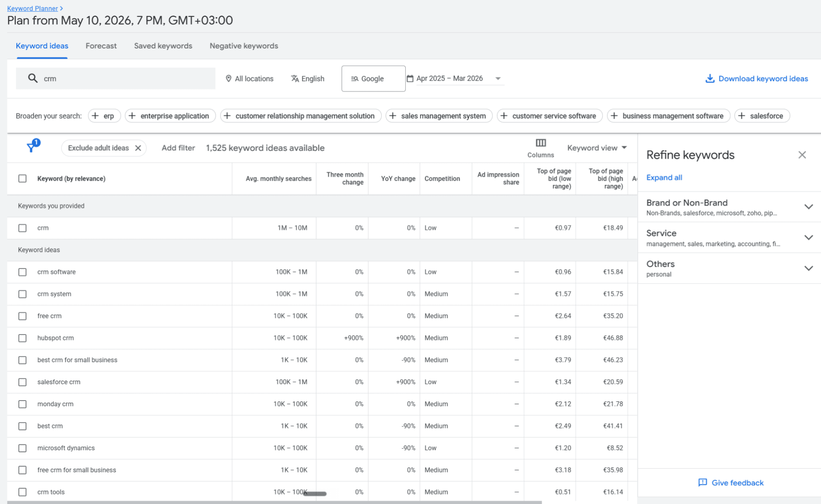Click the Apr 2025 – Mar 2026 date text
Screen dimensions: 821x504
click(x=449, y=78)
